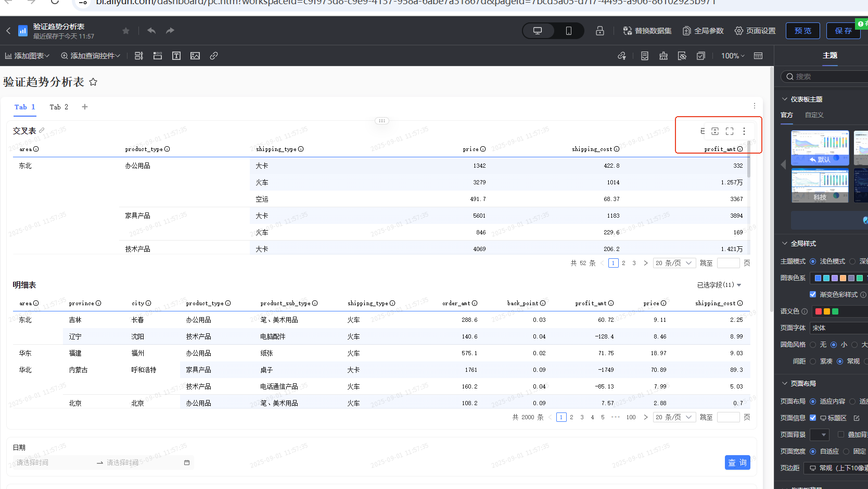Click the insert image icon in toolbar

[x=195, y=56]
